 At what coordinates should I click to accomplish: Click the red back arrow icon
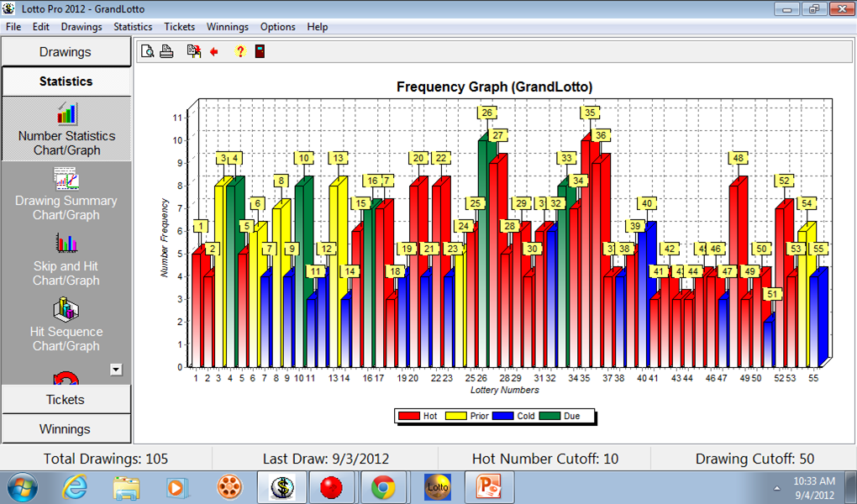click(x=213, y=52)
